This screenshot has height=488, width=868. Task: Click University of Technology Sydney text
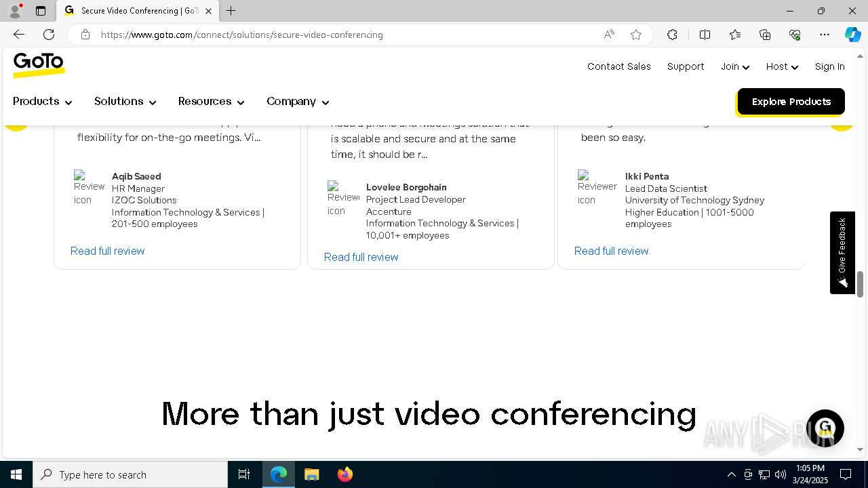[694, 200]
